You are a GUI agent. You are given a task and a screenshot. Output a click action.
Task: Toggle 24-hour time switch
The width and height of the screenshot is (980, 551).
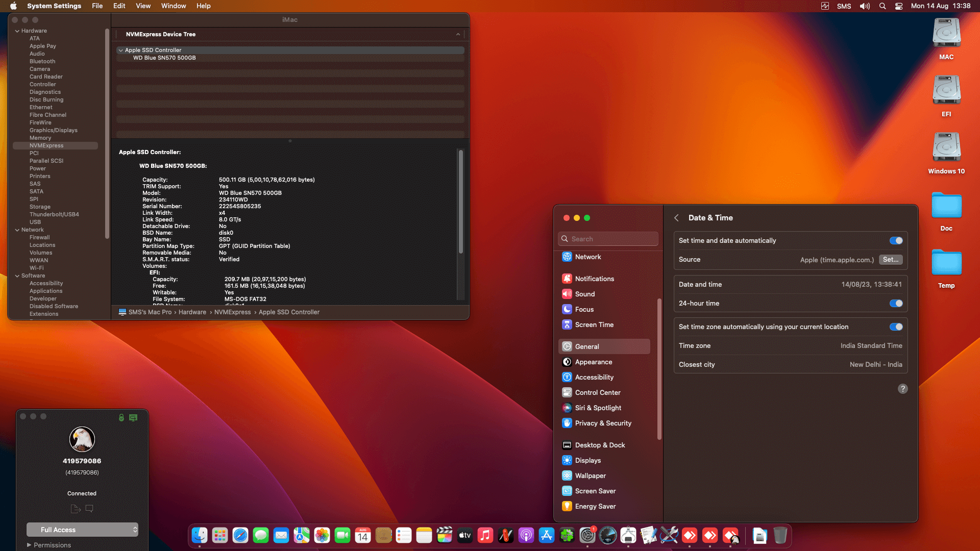tap(896, 304)
